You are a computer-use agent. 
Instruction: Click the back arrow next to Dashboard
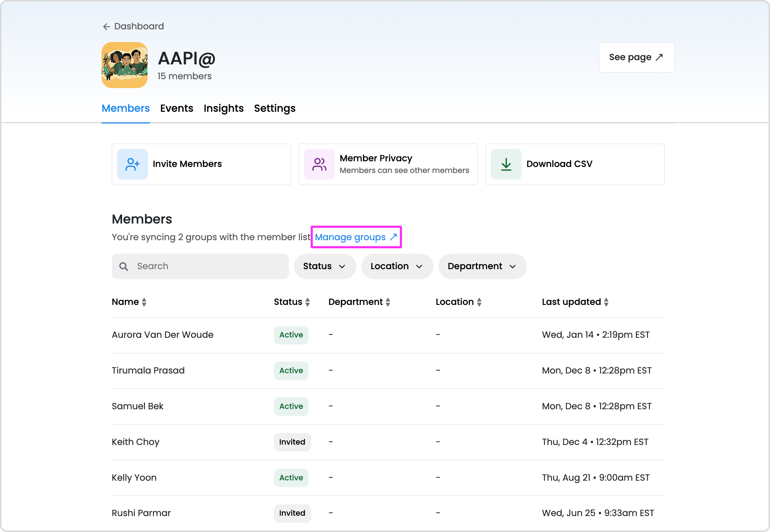(106, 27)
